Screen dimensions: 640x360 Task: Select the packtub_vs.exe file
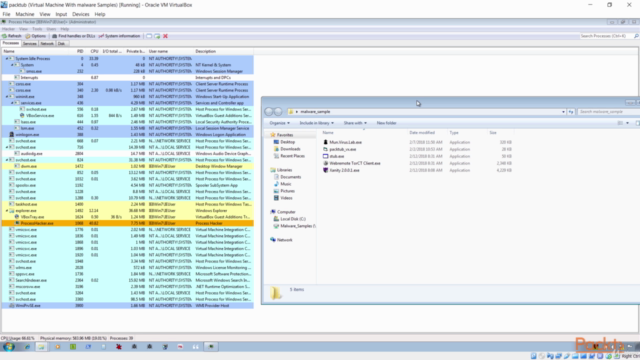339,149
